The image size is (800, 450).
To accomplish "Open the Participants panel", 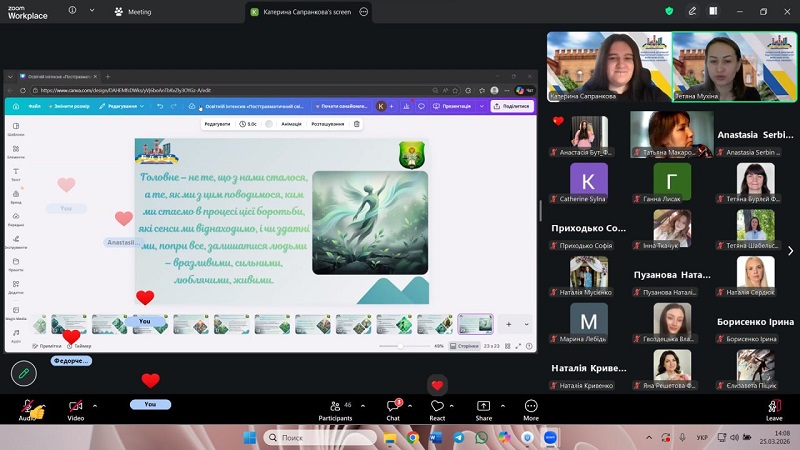I will pyautogui.click(x=334, y=408).
